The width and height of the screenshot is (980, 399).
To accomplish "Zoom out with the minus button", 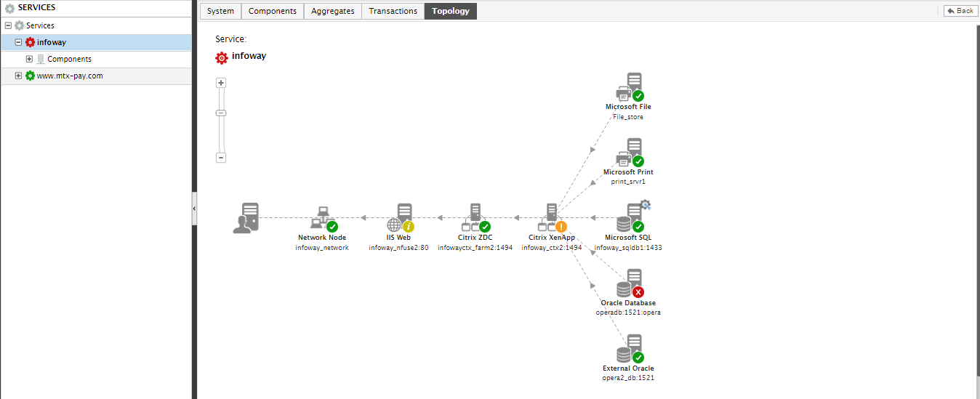I will click(221, 158).
